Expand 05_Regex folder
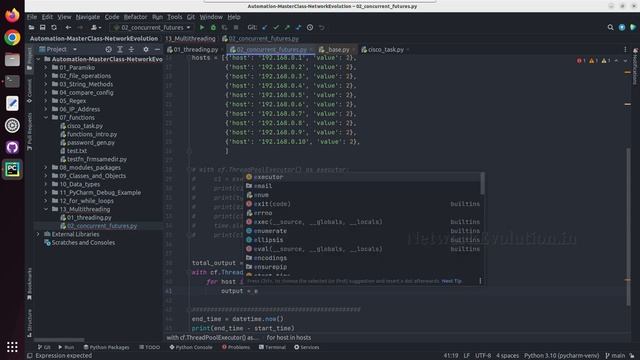The image size is (640, 360). coord(46,101)
